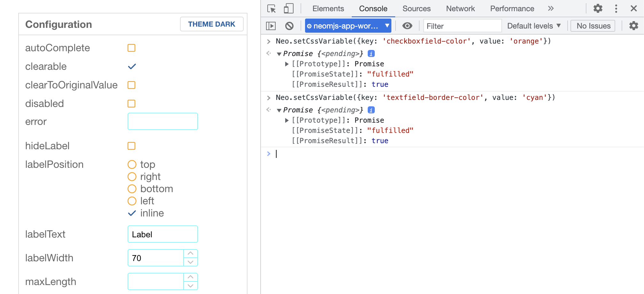Viewport: 644px width, 294px height.
Task: Focus the labelText input containing Label
Action: pyautogui.click(x=163, y=234)
